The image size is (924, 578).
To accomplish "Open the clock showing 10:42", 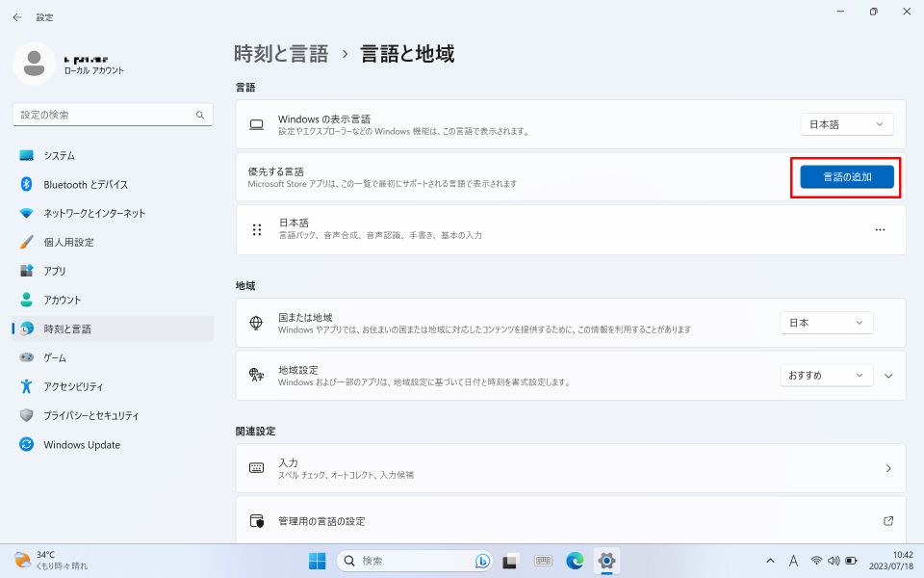I will (x=890, y=561).
